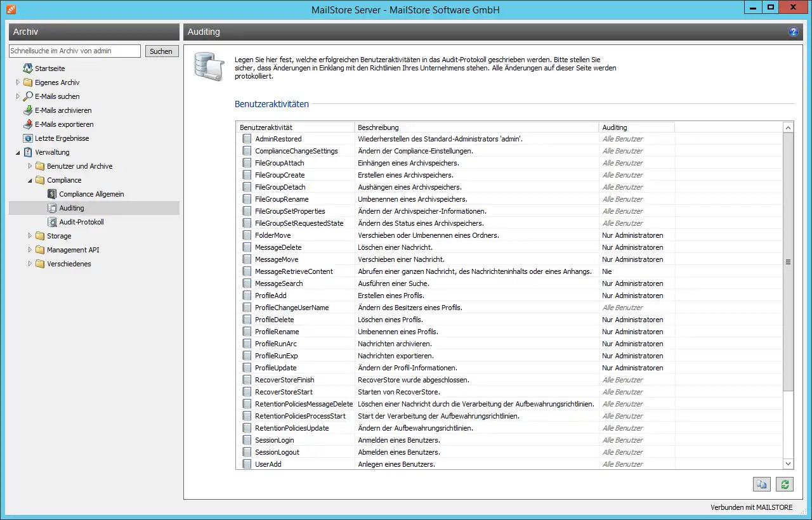This screenshot has width=812, height=520.
Task: Click the E-Mails exportieren icon
Action: click(28, 124)
